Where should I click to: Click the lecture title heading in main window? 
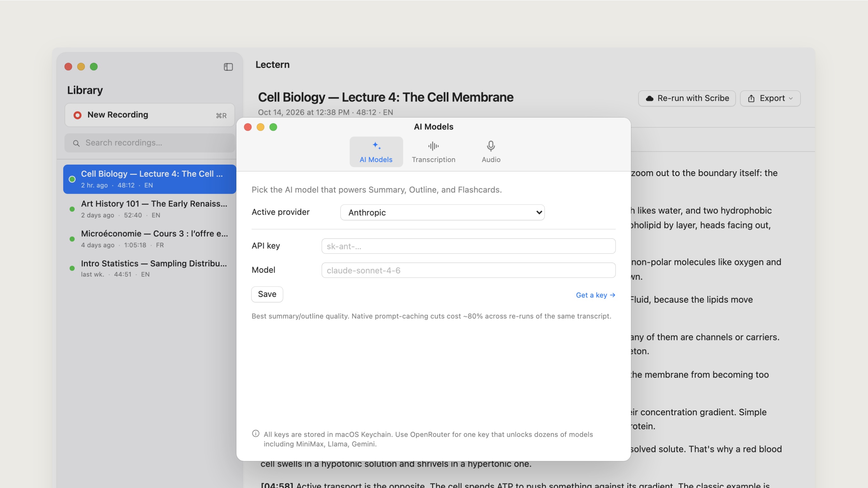(x=385, y=97)
